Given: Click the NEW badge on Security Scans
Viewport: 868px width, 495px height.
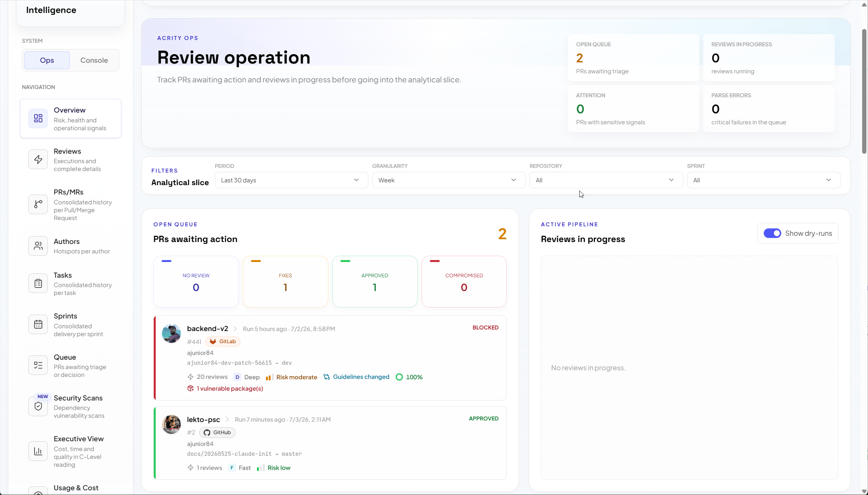Looking at the screenshot, I should pyautogui.click(x=43, y=397).
